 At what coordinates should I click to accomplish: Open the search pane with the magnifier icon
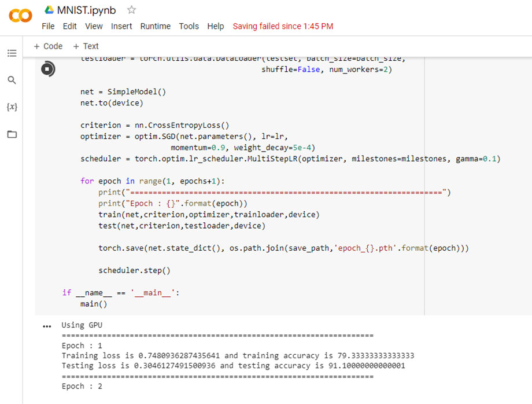(x=12, y=80)
